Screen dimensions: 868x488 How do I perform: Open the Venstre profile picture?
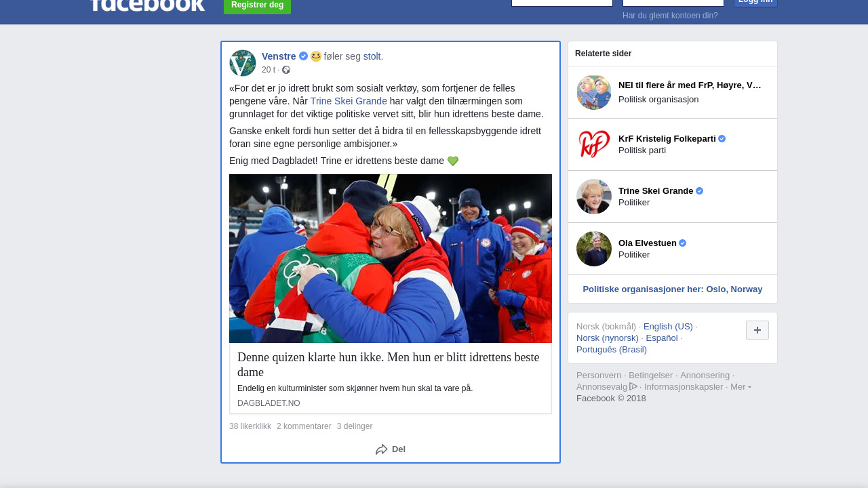click(x=243, y=63)
